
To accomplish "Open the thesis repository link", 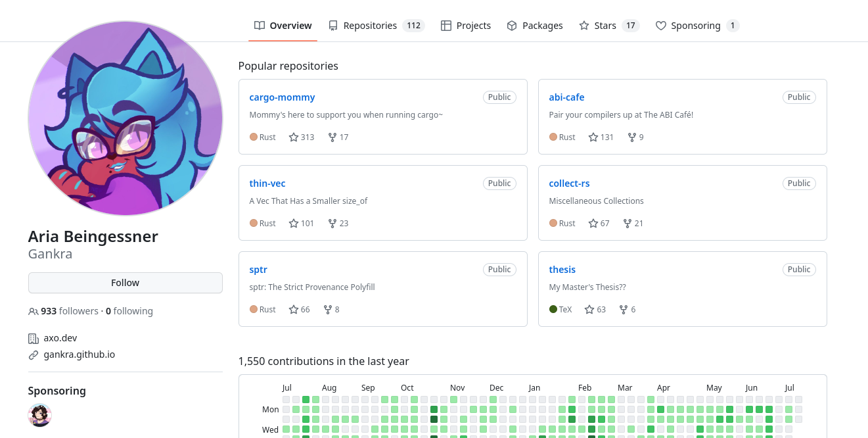I will 562,270.
